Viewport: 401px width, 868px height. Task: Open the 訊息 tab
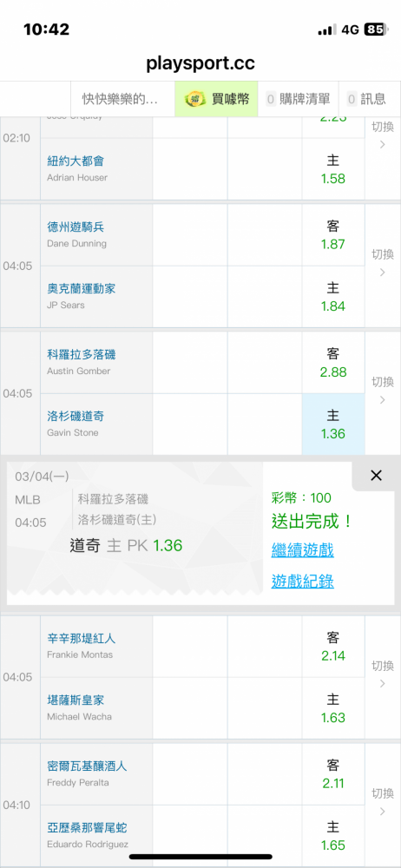(366, 99)
